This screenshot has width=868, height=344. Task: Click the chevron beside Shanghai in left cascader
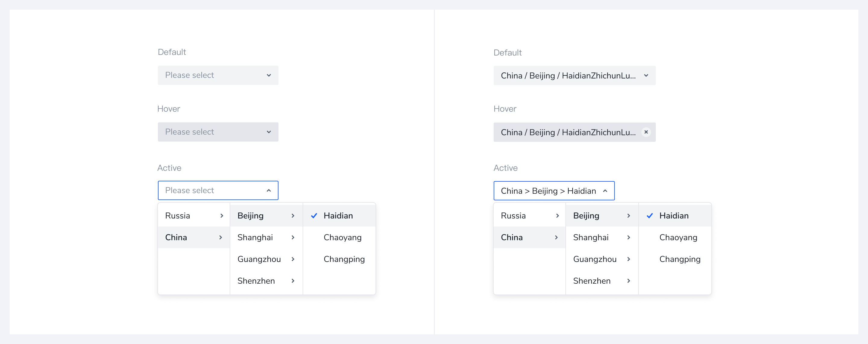click(293, 237)
